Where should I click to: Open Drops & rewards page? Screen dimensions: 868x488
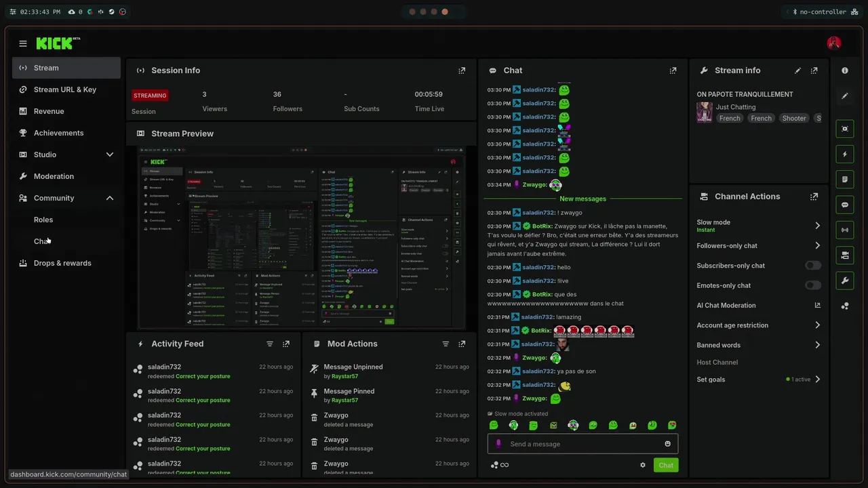pos(66,263)
